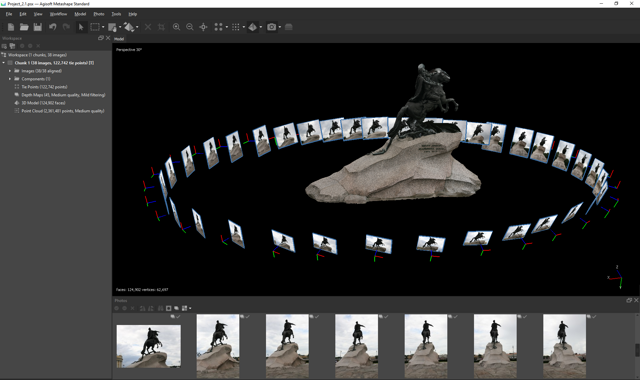Click the Delete Selection X icon

[148, 27]
